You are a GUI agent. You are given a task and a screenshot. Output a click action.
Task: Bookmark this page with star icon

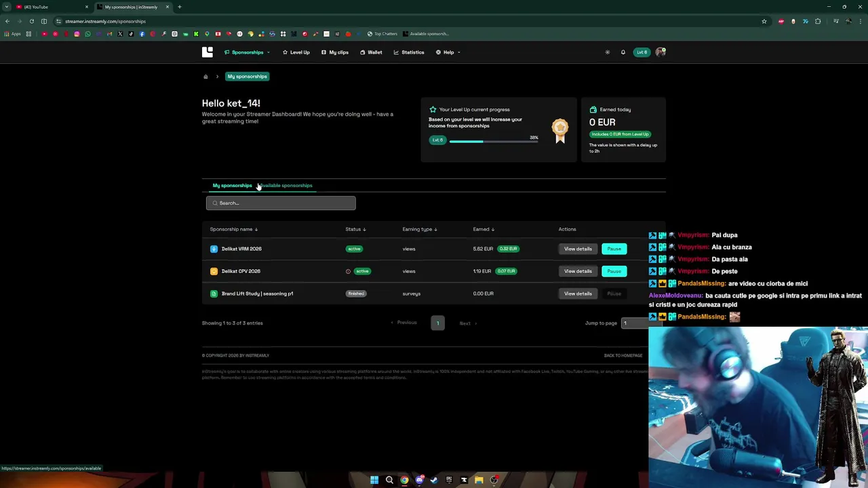tap(764, 21)
